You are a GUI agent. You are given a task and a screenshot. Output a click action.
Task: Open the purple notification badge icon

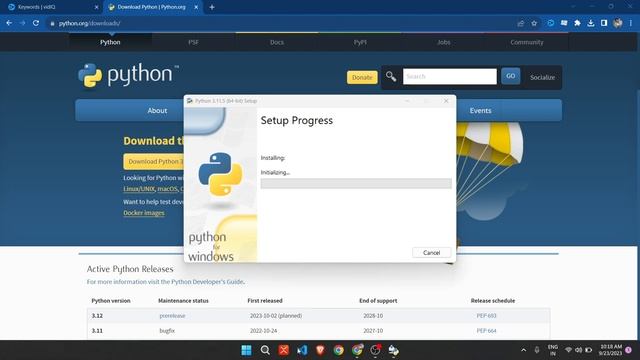629,350
